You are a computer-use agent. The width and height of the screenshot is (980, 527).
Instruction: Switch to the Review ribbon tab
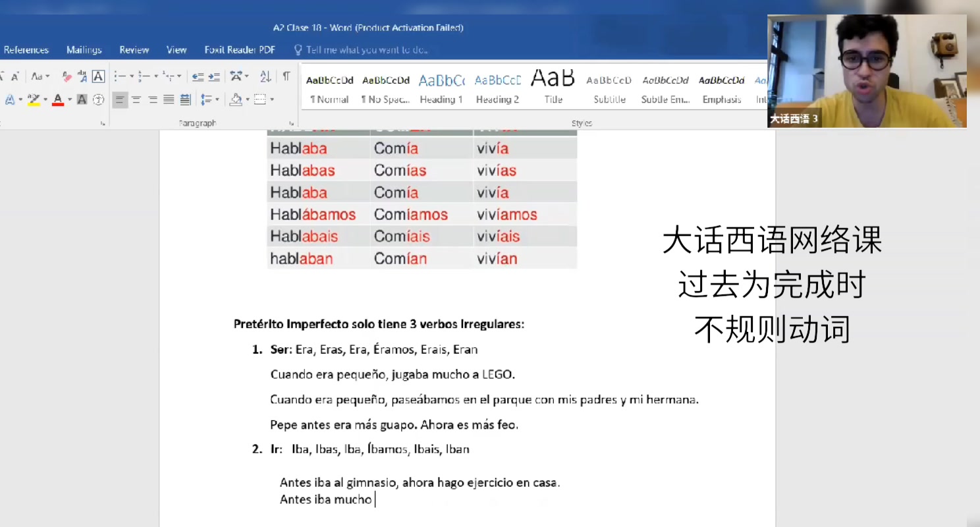(134, 49)
